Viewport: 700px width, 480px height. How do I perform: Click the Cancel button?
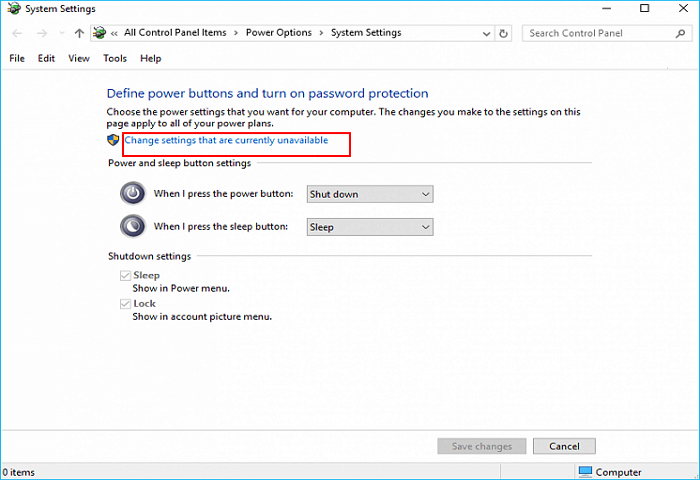click(564, 446)
